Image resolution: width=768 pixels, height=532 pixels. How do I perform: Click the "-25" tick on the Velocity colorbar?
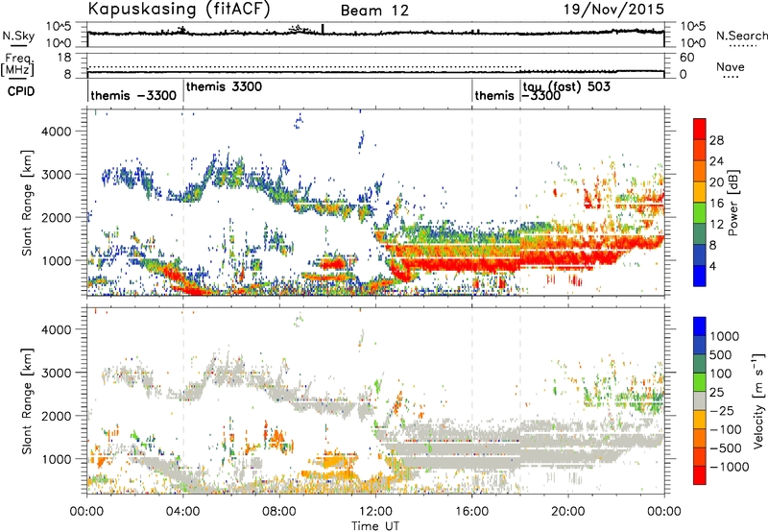point(721,411)
